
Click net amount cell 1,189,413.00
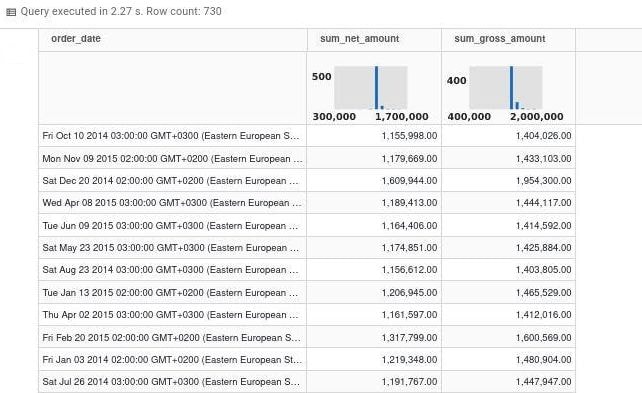[x=374, y=203]
